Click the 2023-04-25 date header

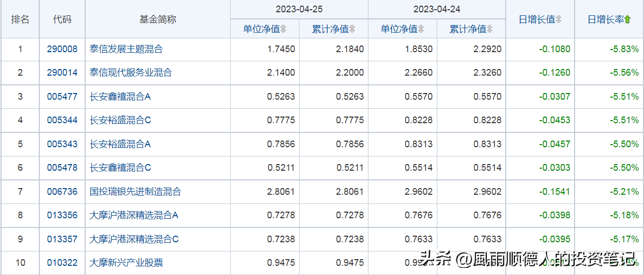[299, 9]
